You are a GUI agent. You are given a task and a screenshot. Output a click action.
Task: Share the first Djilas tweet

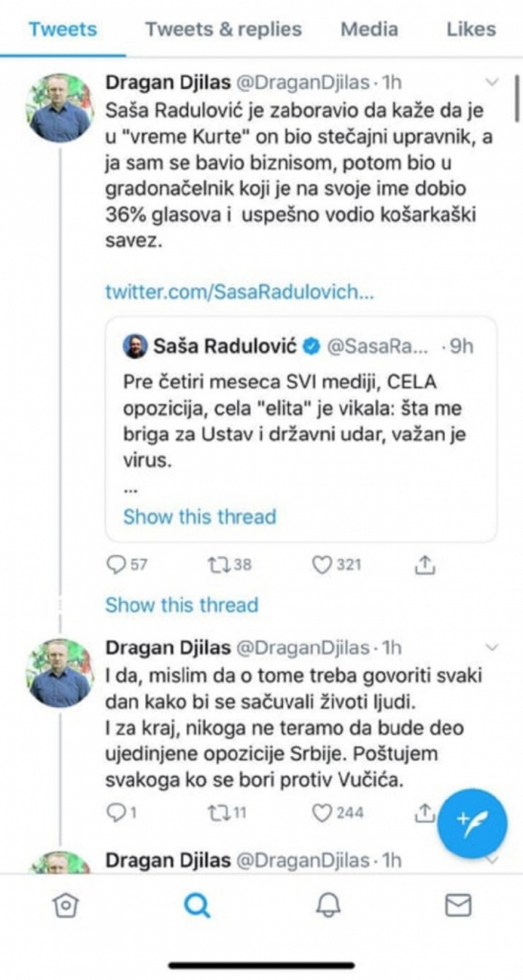tap(425, 565)
